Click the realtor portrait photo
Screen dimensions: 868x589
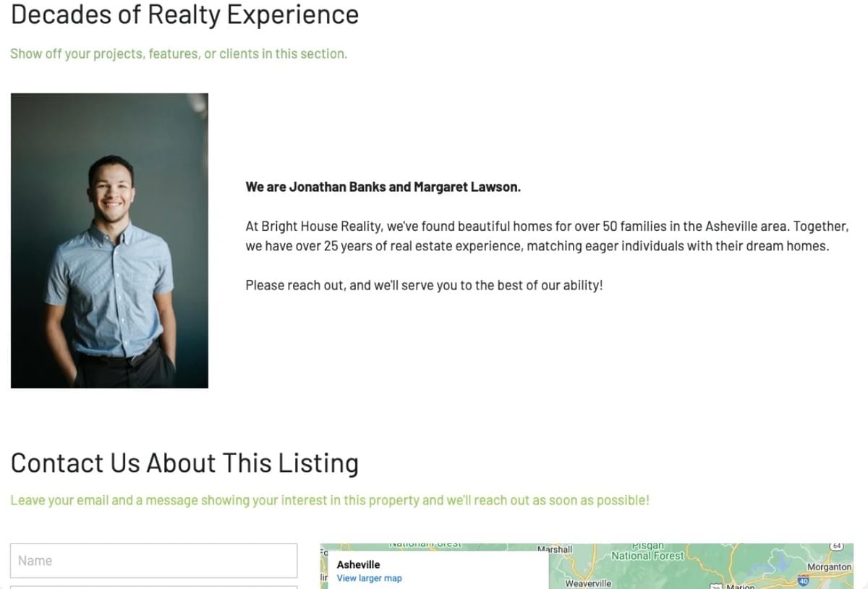tap(109, 240)
